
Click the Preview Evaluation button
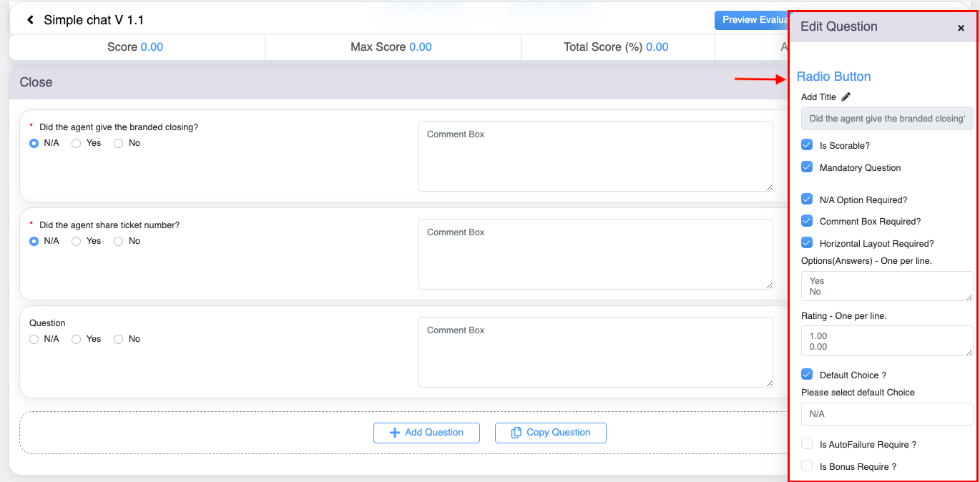(751, 20)
